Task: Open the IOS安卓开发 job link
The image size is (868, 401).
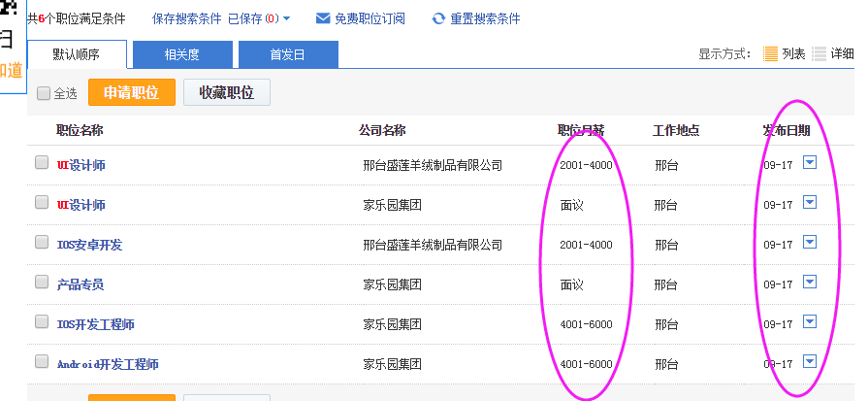Action: [x=89, y=245]
